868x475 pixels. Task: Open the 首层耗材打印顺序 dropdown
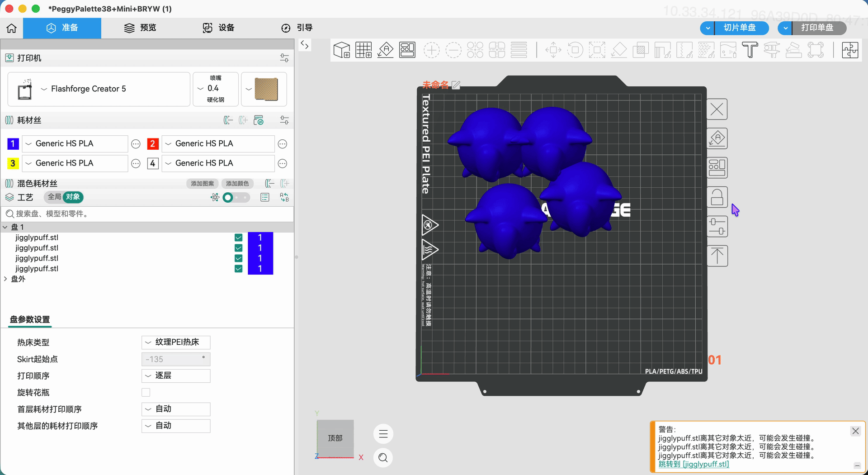coord(176,409)
